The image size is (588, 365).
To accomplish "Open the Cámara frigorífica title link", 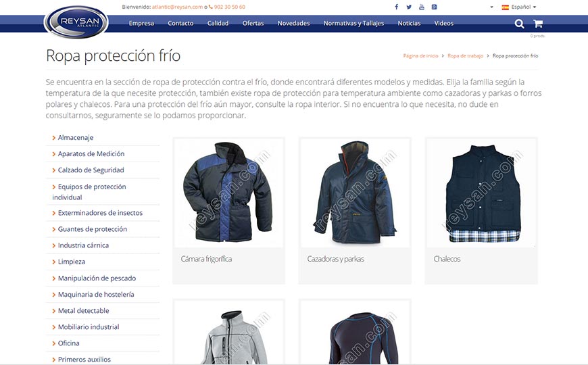I will coord(206,259).
